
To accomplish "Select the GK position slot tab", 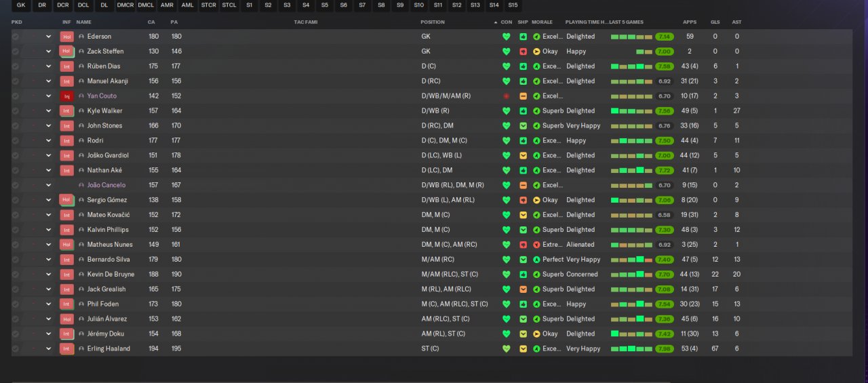I will (21, 5).
